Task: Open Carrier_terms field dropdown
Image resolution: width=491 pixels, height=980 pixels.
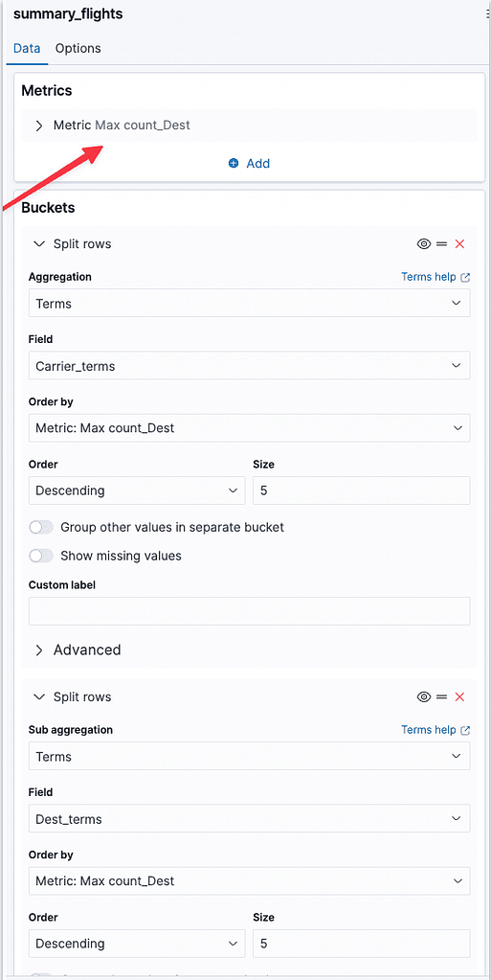Action: 249,366
